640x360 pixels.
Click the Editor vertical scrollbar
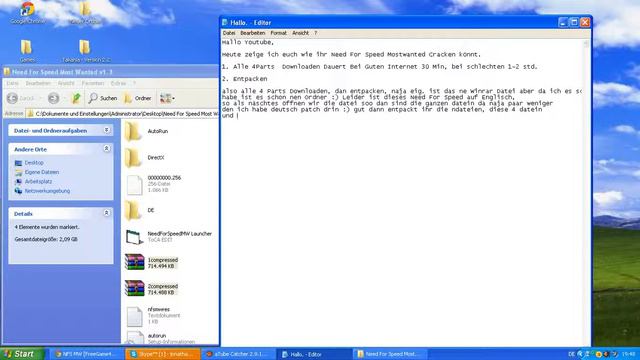587,192
